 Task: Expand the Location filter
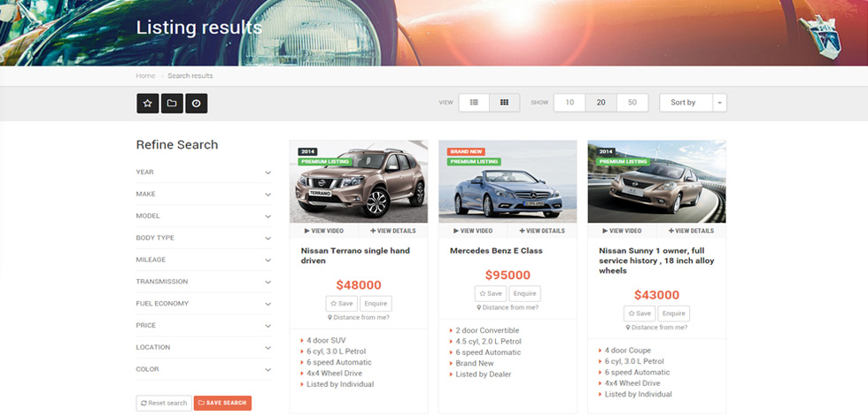pos(204,347)
